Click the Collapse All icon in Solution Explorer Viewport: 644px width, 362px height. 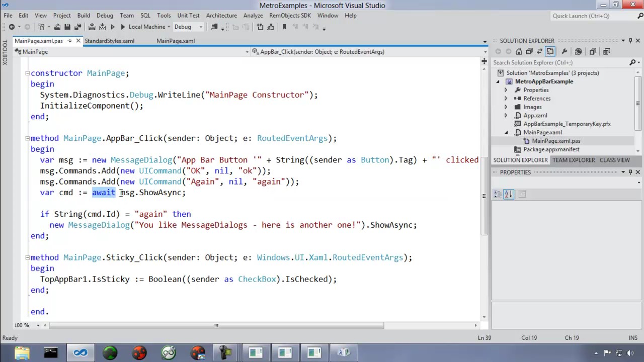(529, 51)
